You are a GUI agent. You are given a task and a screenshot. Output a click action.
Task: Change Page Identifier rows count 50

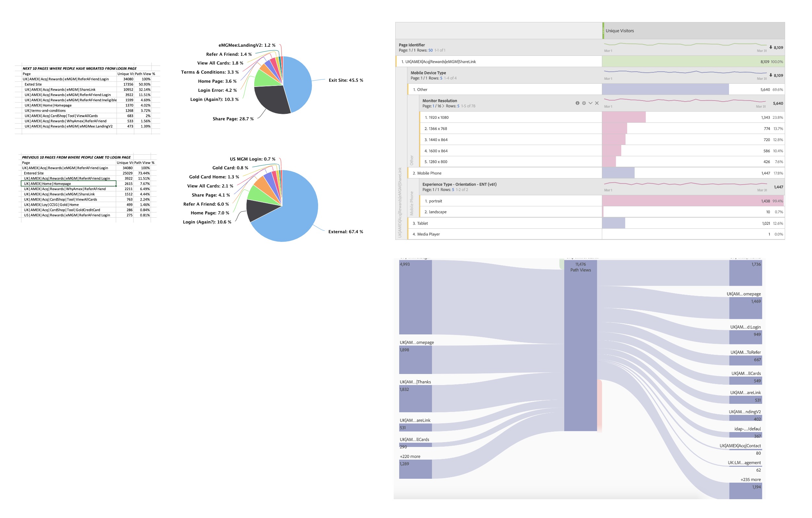(x=430, y=51)
